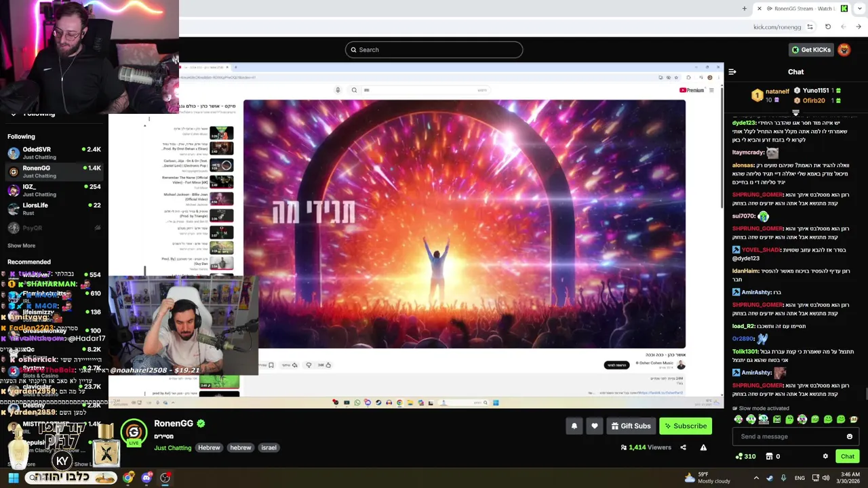The width and height of the screenshot is (868, 488).
Task: Share the stream via share icon
Action: point(683,447)
